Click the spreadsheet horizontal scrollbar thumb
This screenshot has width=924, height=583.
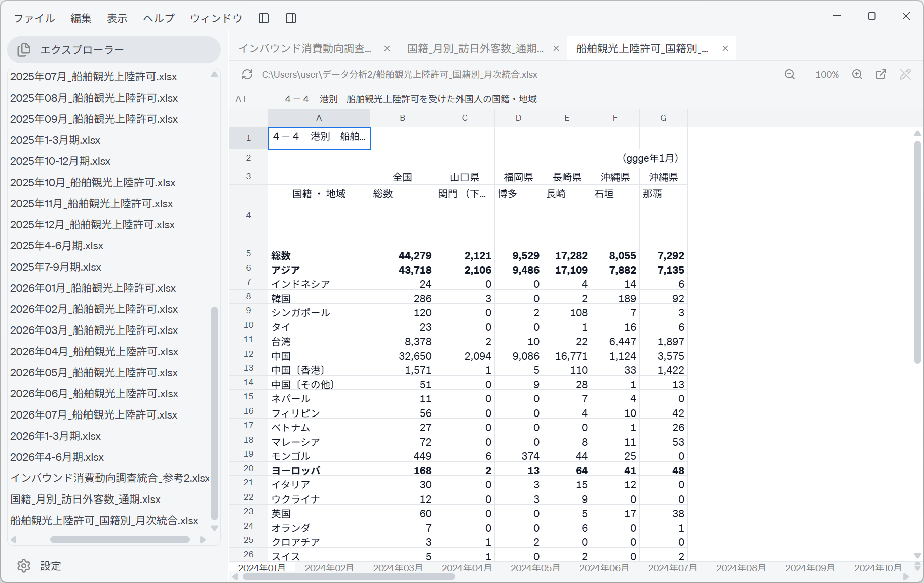pyautogui.click(x=349, y=577)
